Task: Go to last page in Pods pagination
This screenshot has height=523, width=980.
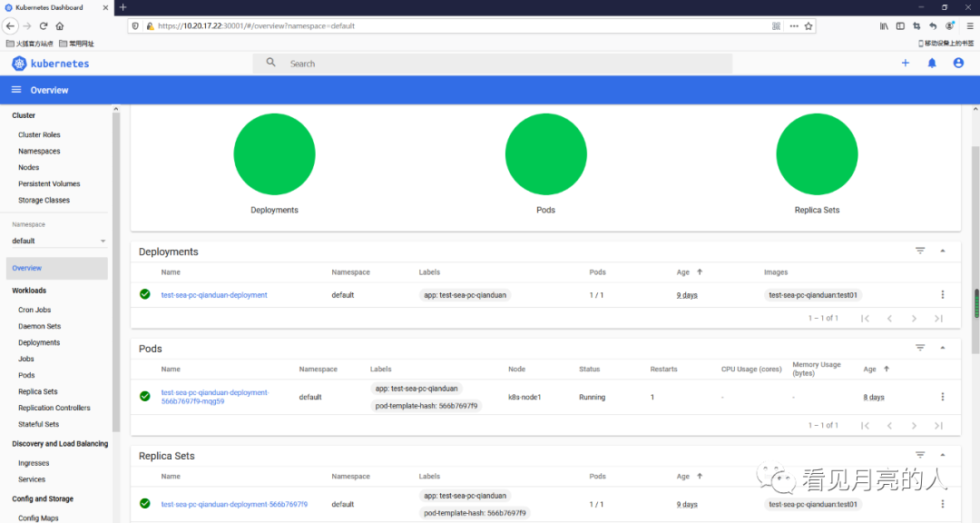Action: (939, 426)
